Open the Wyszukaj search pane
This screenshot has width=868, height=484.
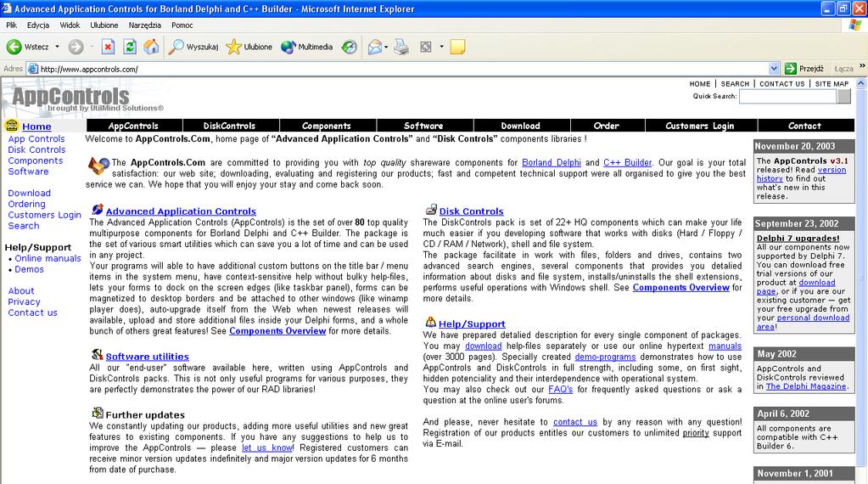coord(193,47)
